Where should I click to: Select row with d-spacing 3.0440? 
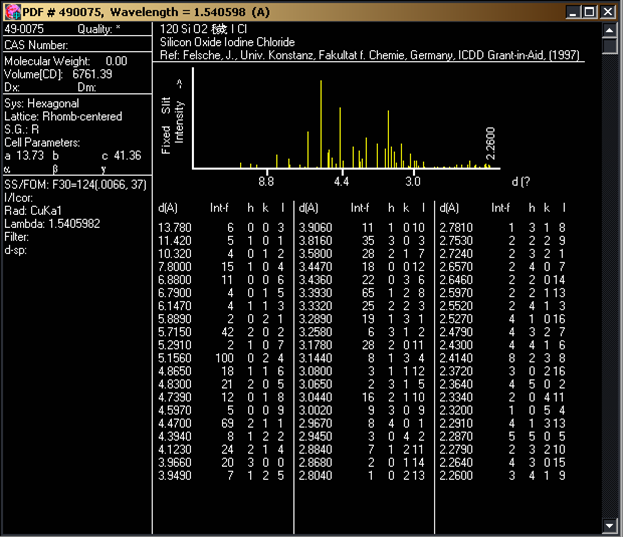pos(362,397)
